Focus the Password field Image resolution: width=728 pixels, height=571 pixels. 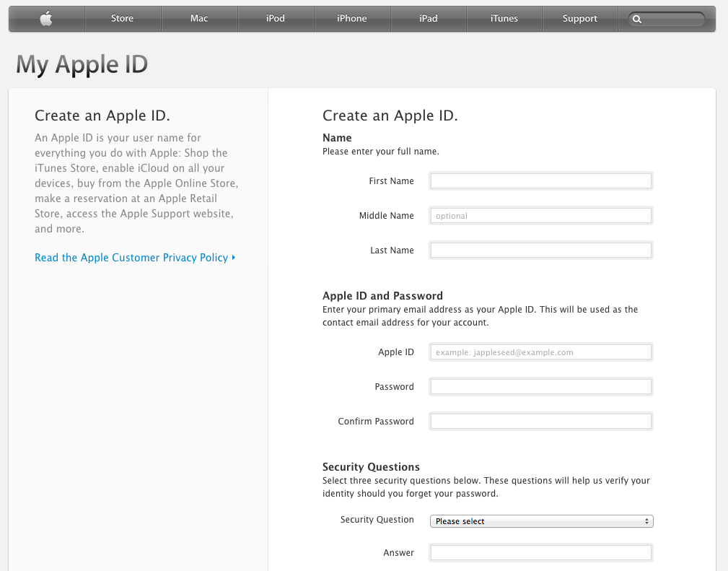[x=541, y=386]
